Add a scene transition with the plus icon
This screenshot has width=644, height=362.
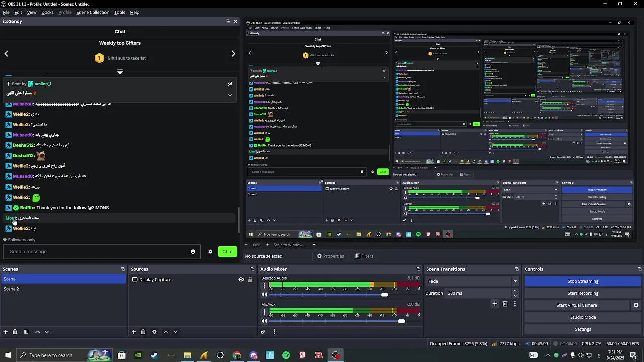(495, 304)
